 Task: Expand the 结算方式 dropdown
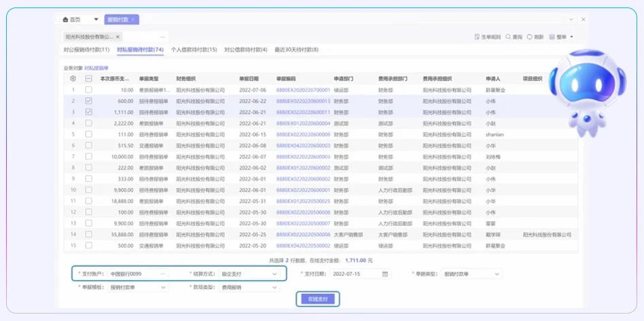[274, 274]
